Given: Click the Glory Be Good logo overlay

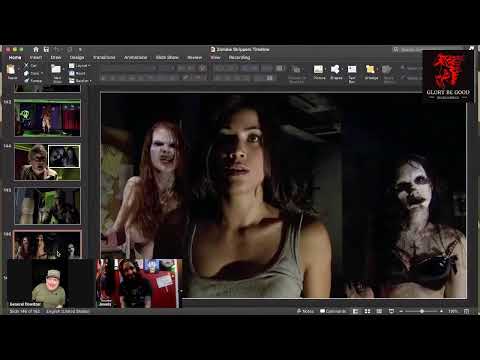Looking at the screenshot, I should 448,76.
